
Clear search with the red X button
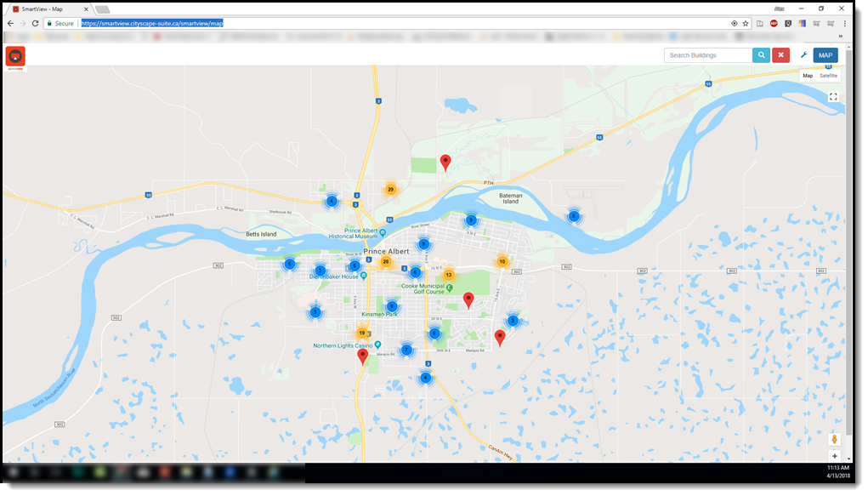coord(780,55)
